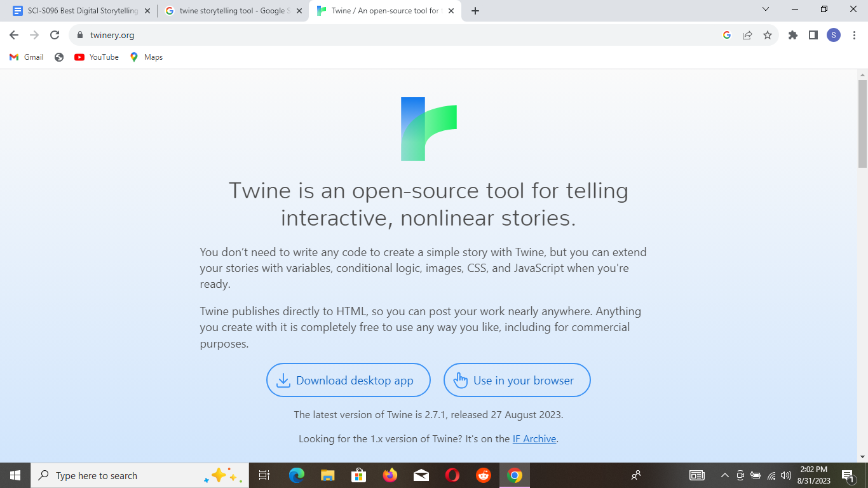Click the Download desktop app button

348,380
